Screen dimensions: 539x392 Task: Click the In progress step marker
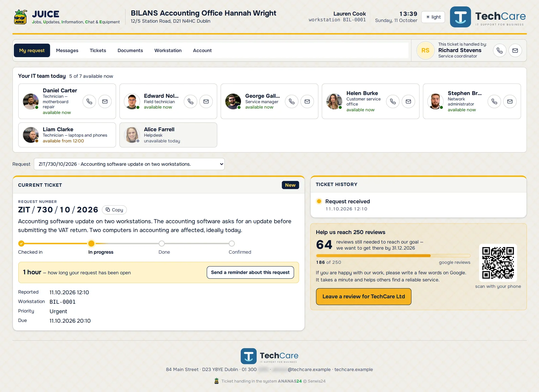click(91, 244)
